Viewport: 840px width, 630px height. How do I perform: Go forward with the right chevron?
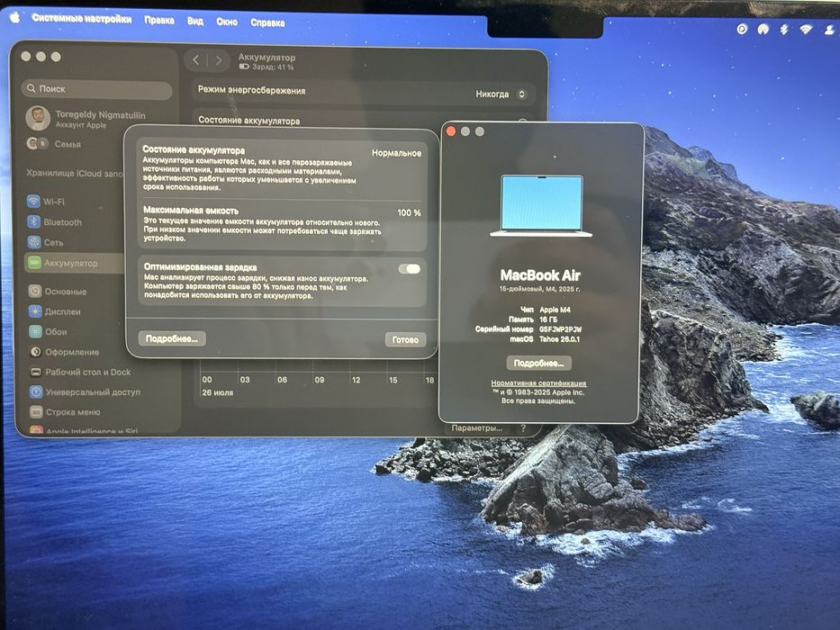point(219,60)
